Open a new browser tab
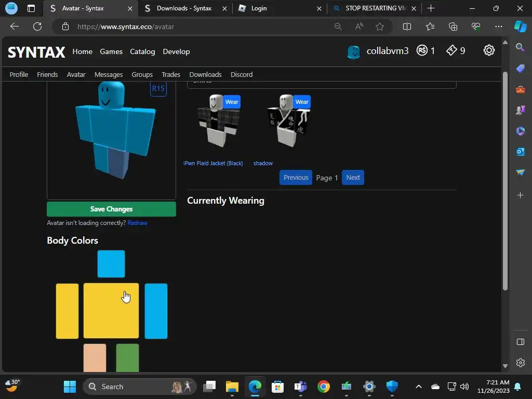 (431, 8)
